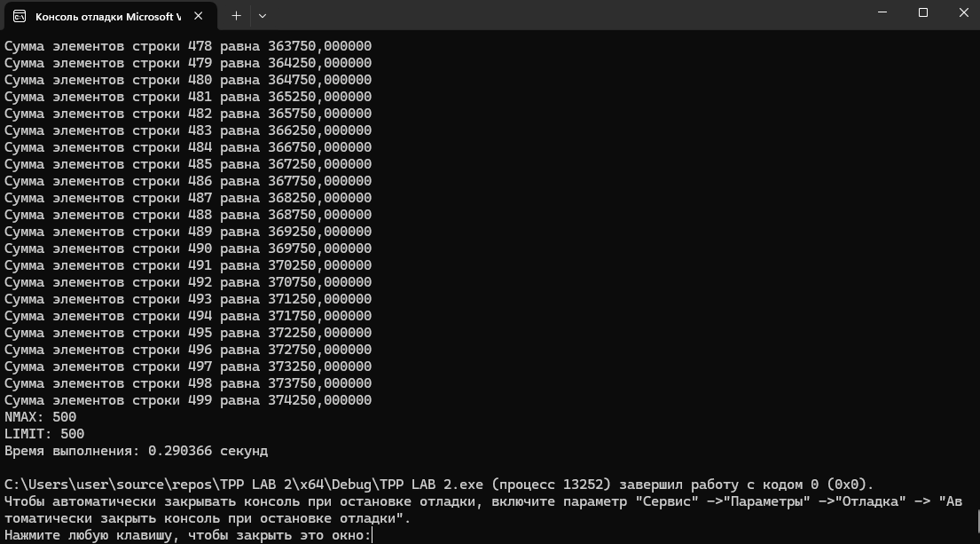The width and height of the screenshot is (980, 544).
Task: Click the row sum line for строки 479
Action: click(x=188, y=63)
